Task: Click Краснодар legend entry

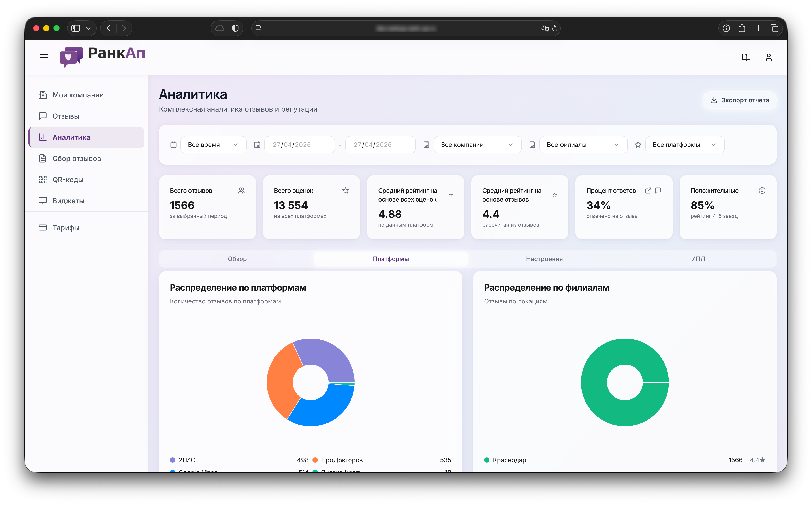Action: [624, 460]
